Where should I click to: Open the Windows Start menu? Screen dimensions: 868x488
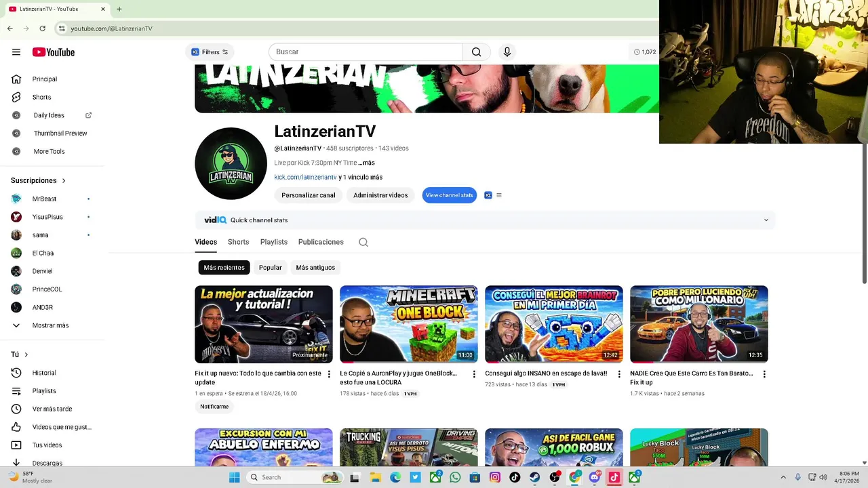[234, 477]
